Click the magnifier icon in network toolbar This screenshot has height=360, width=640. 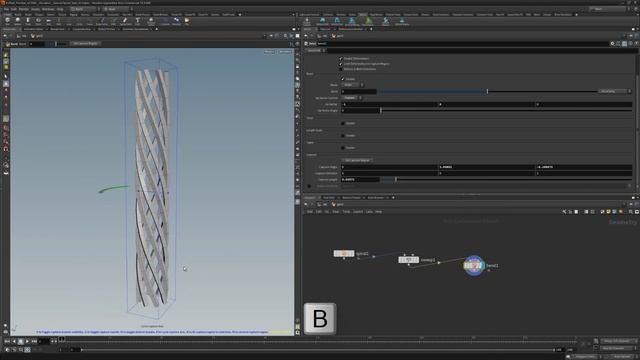coord(631,212)
